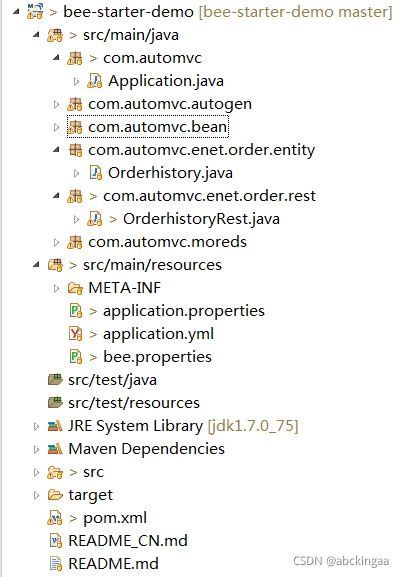This screenshot has height=577, width=404.
Task: Expand the com.automvc.moreds package
Action: coord(56,242)
